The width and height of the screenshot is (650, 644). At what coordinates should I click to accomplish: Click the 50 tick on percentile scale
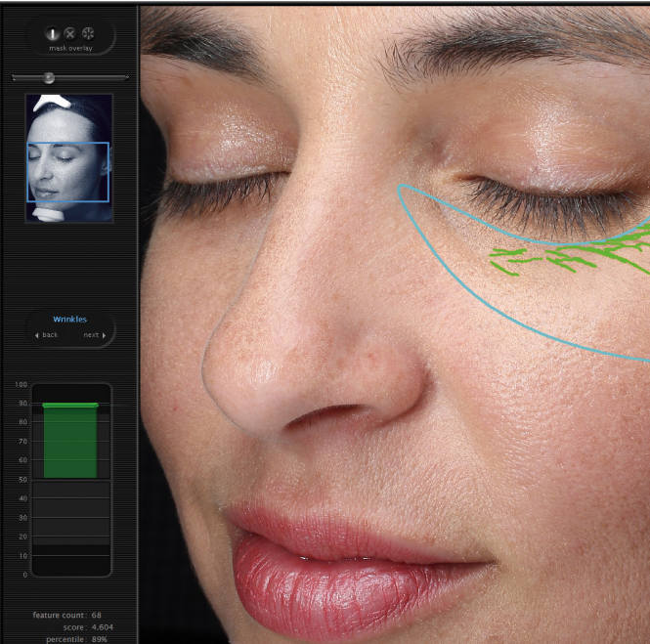coord(22,480)
